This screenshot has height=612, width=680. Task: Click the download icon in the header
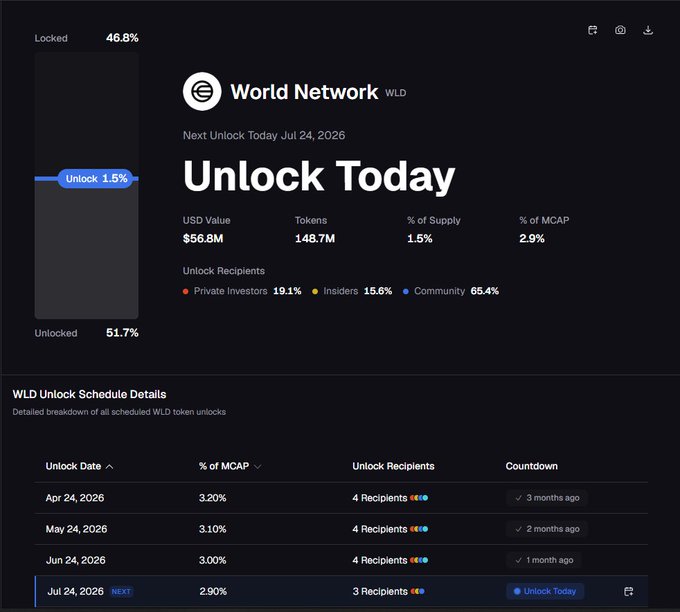(648, 30)
